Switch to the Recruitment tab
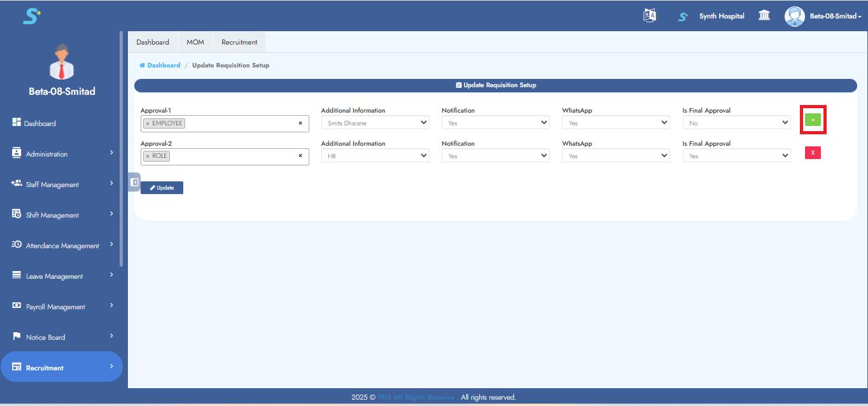868x406 pixels. pos(239,42)
